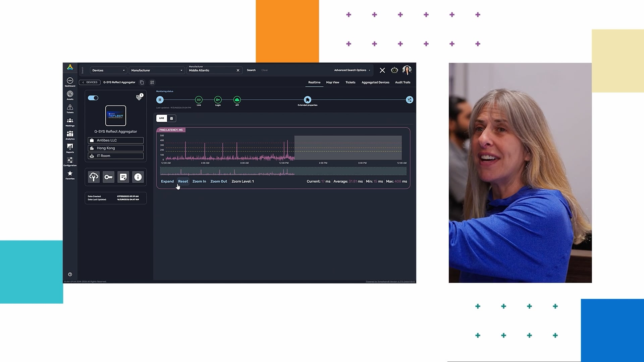Click the Clear search button
The height and width of the screenshot is (362, 644).
(265, 70)
